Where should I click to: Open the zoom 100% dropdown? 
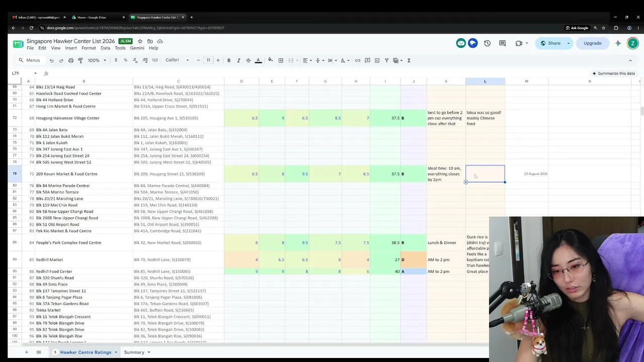(97, 60)
